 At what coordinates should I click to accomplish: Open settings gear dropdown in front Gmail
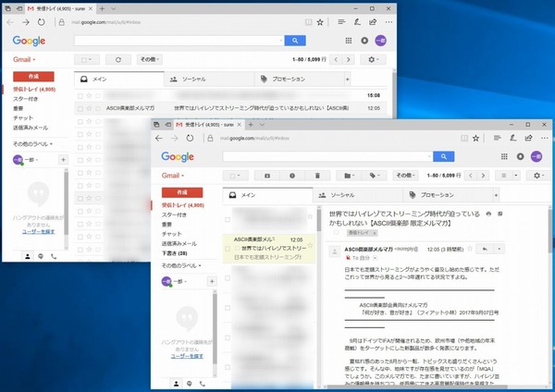pyautogui.click(x=538, y=176)
